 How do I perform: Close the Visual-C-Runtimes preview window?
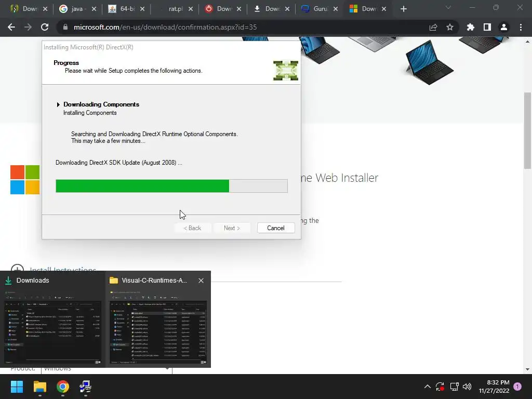click(x=201, y=281)
